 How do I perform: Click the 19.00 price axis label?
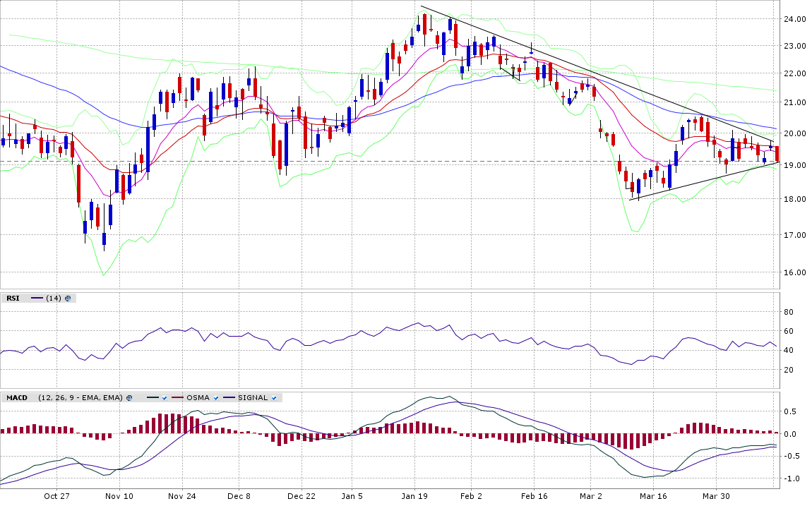pos(796,166)
